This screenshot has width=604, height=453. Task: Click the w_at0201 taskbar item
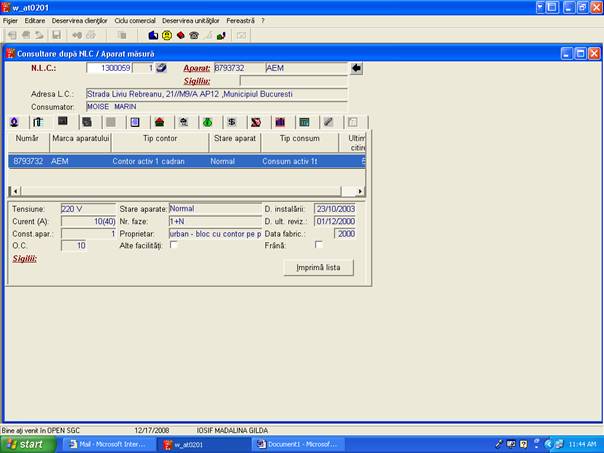(203, 445)
